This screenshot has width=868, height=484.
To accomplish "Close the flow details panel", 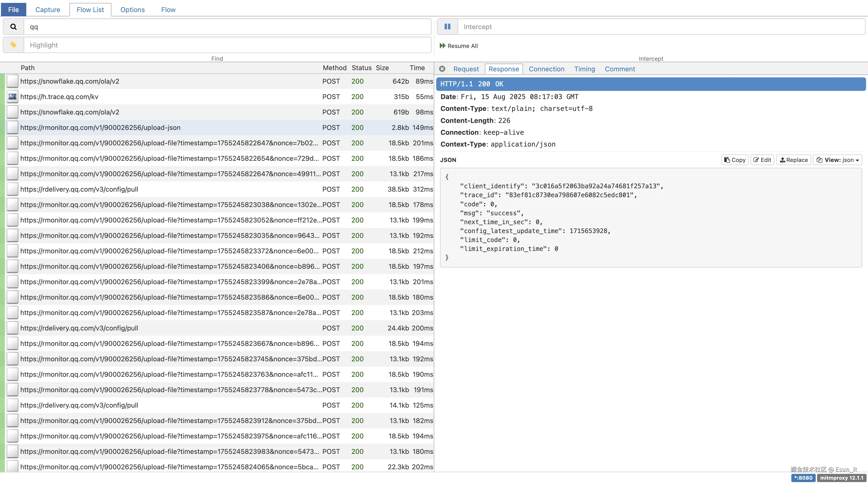I will 442,69.
